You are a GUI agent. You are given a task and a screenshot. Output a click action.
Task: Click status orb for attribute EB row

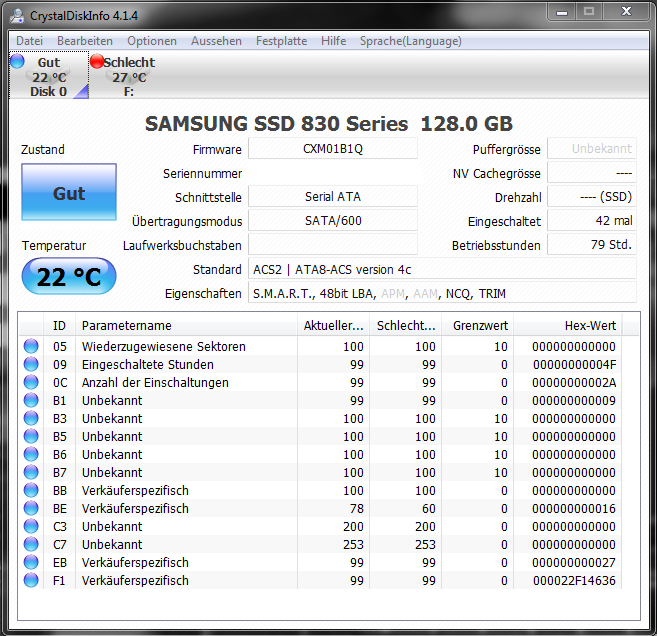point(31,562)
